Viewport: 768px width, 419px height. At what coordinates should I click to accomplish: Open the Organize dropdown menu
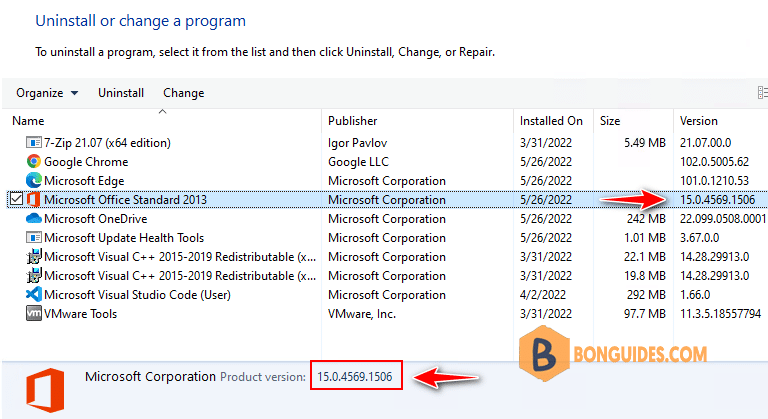pos(47,93)
